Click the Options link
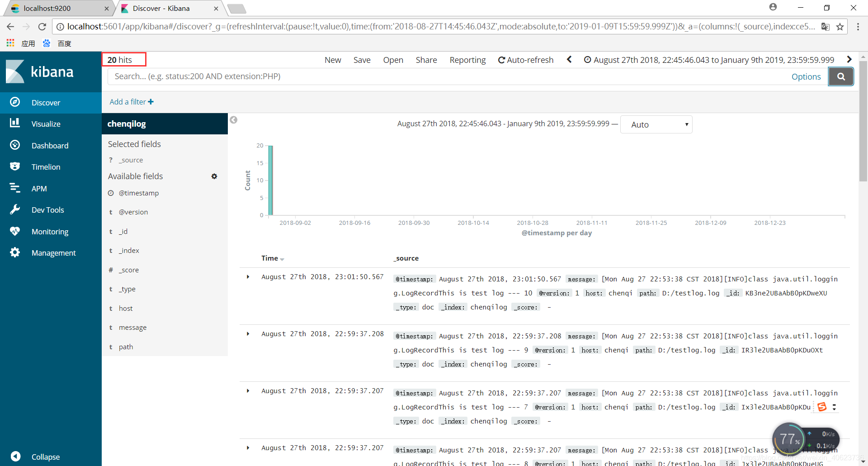Viewport: 868px width, 466px height. pos(806,76)
